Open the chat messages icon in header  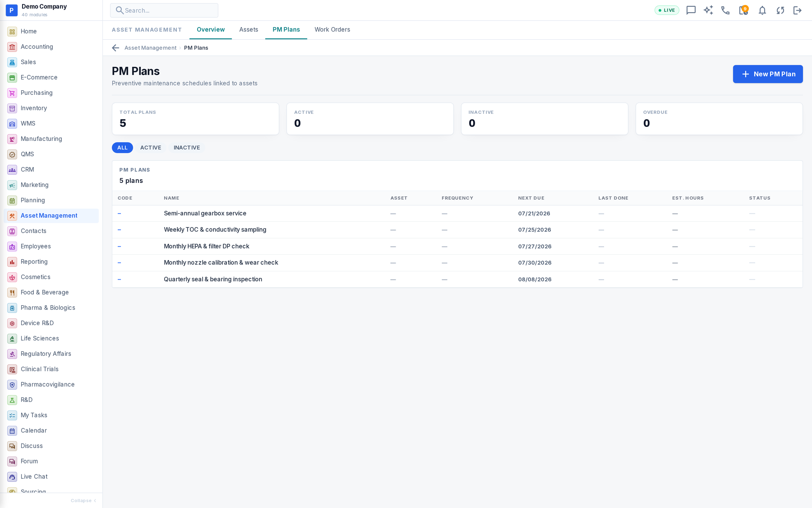(691, 10)
